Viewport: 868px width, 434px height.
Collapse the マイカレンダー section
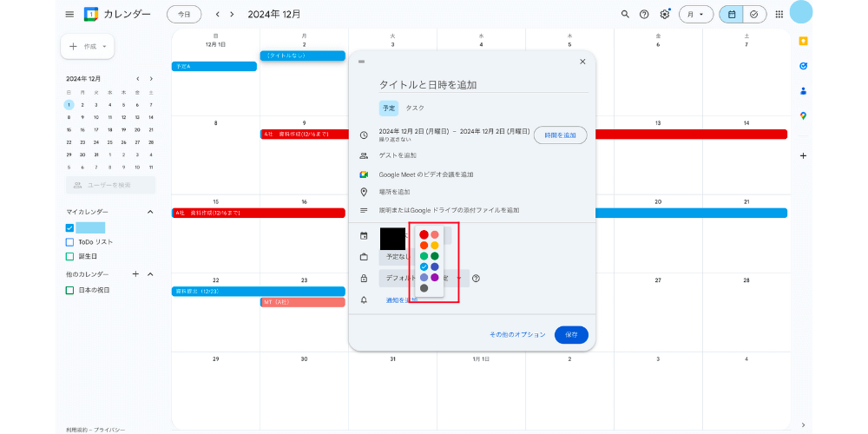(150, 212)
